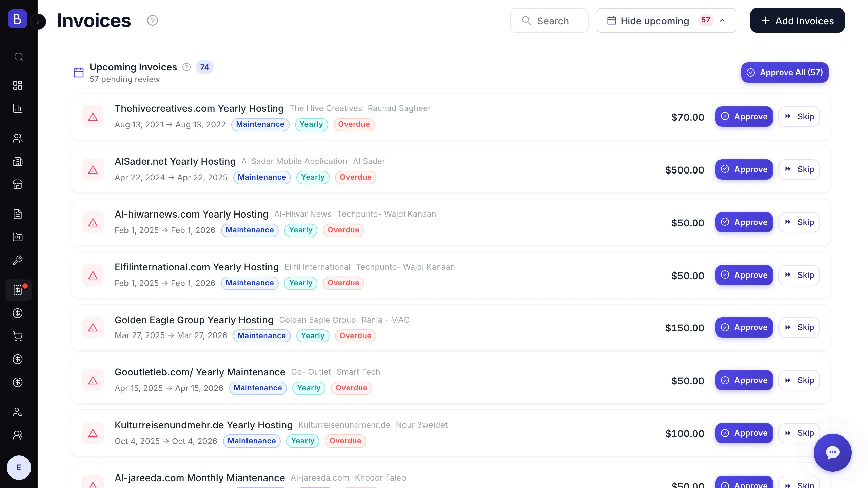868x488 pixels.
Task: Click the 74 count badge
Action: (x=204, y=67)
